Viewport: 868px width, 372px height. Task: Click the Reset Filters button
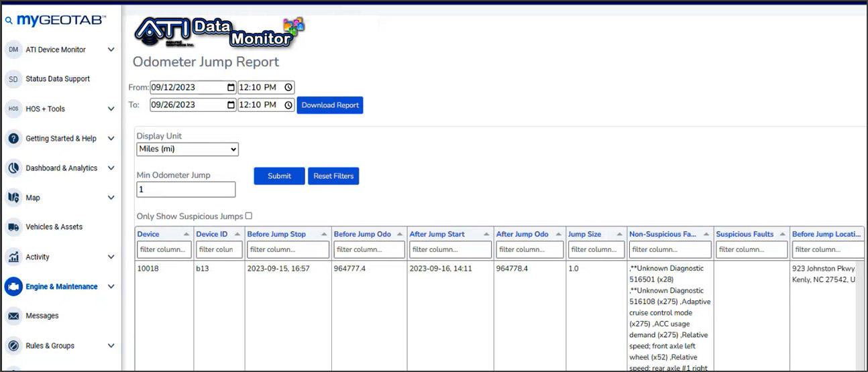333,176
